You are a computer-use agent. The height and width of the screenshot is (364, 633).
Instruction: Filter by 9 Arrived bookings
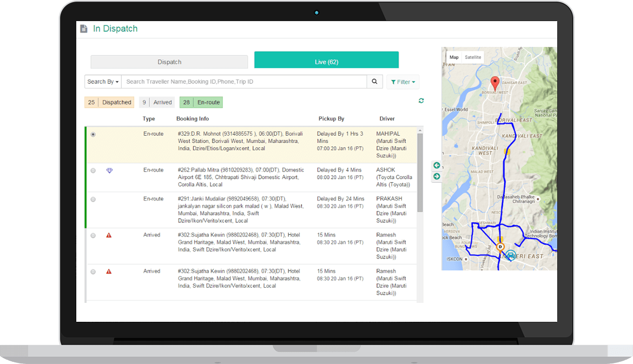click(x=157, y=102)
